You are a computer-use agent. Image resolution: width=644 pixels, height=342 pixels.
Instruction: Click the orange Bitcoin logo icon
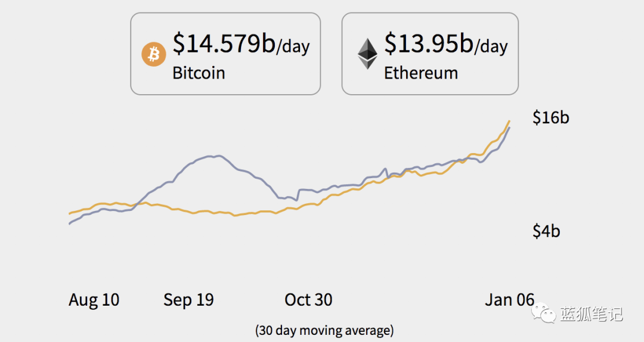coord(154,54)
